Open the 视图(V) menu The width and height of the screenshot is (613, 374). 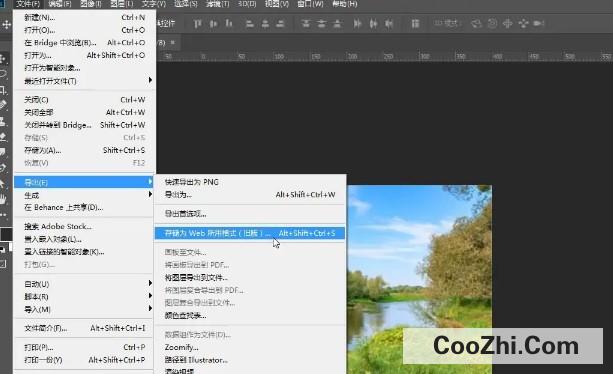[x=277, y=4]
